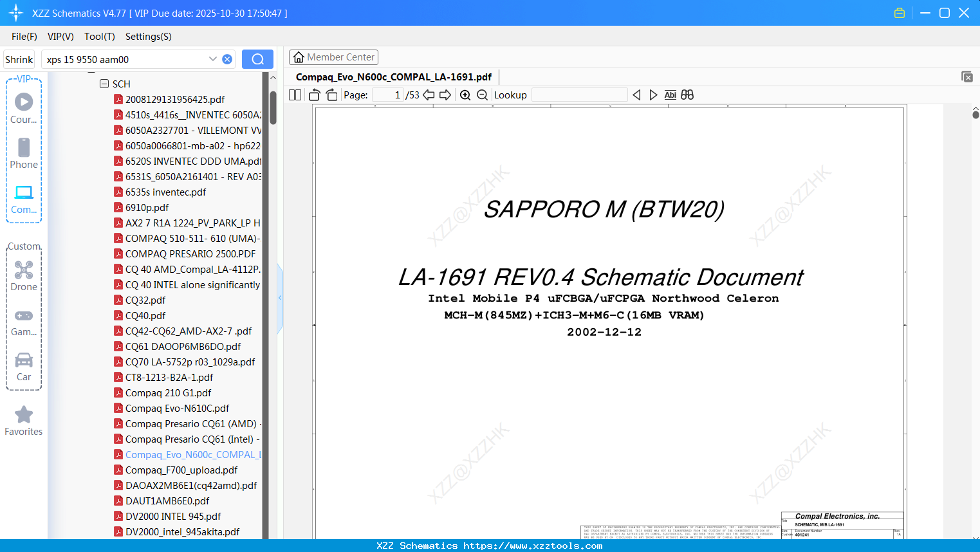Click the document viewer scrollbar thumb
The width and height of the screenshot is (980, 552).
pos(975,115)
